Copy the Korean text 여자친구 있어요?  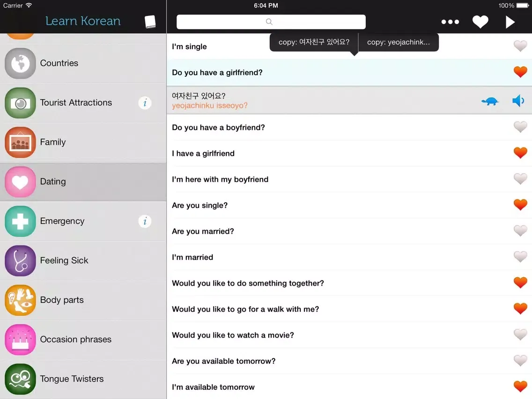[314, 42]
